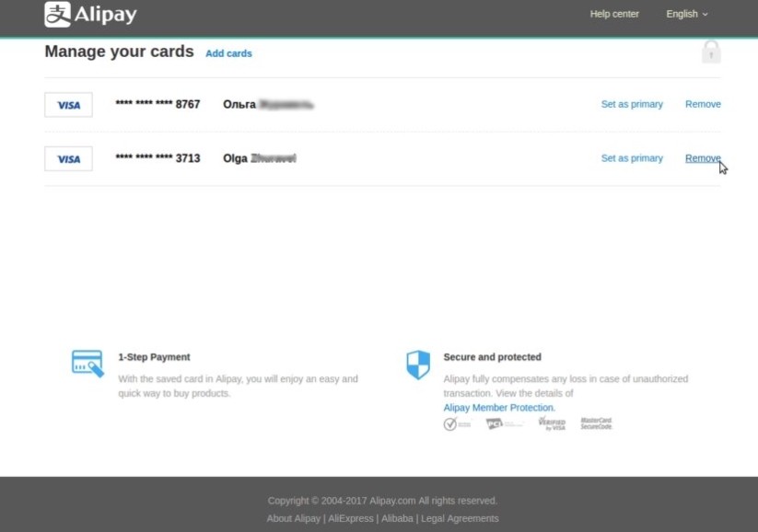Screen dimensions: 758x532
Task: Click the VISA logo for card 3713
Action: click(69, 159)
